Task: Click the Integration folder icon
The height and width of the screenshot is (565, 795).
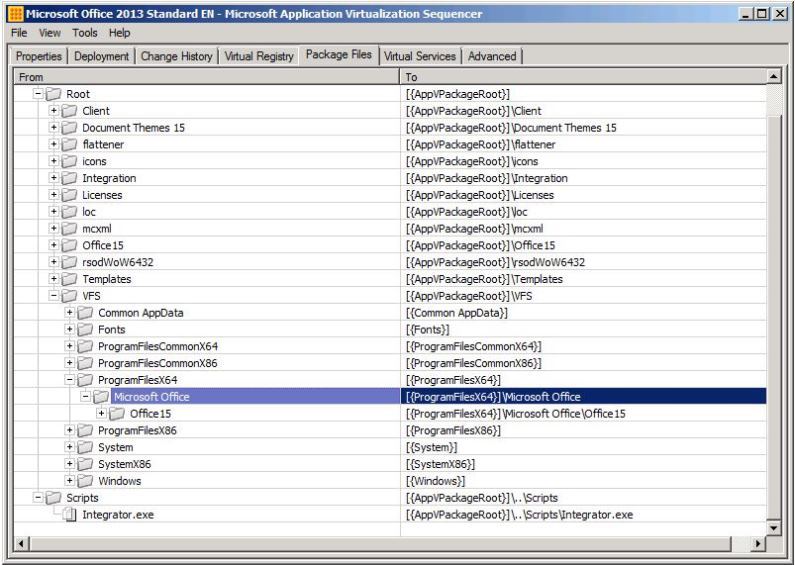Action: click(x=69, y=178)
